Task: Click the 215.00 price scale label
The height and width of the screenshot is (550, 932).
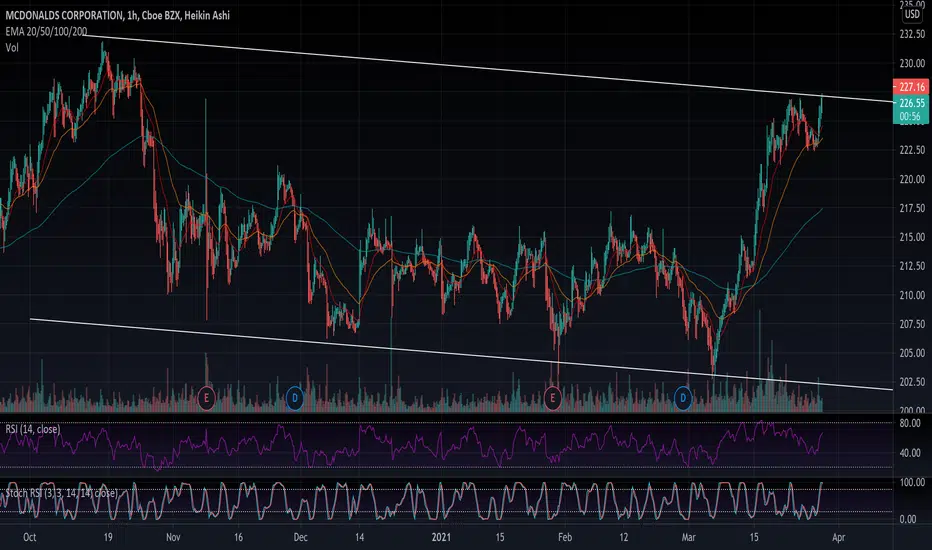Action: pos(912,237)
